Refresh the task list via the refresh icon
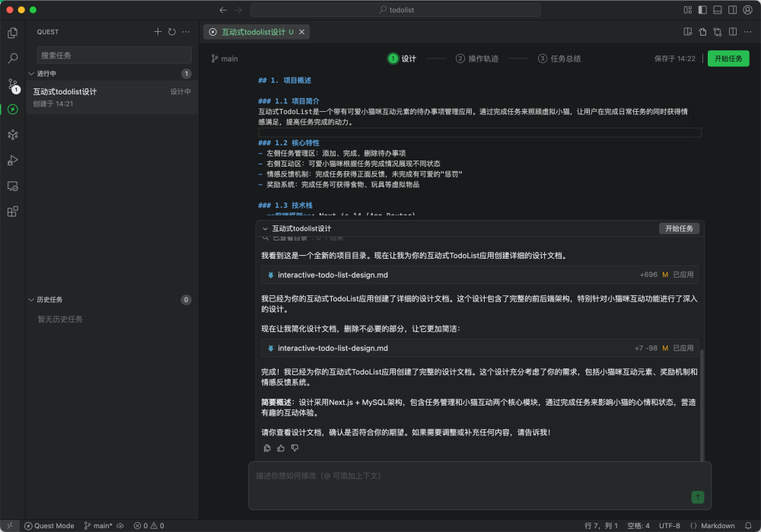The width and height of the screenshot is (761, 532). tap(172, 31)
